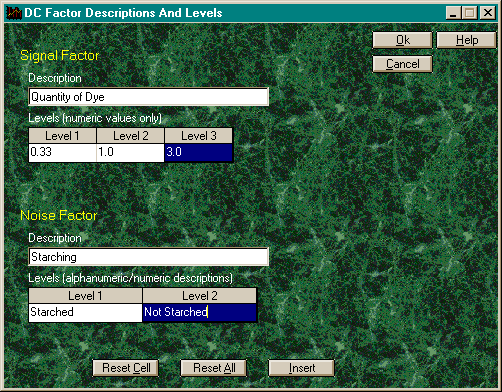Click the Reset Cell button
The image size is (502, 392).
coord(126,368)
